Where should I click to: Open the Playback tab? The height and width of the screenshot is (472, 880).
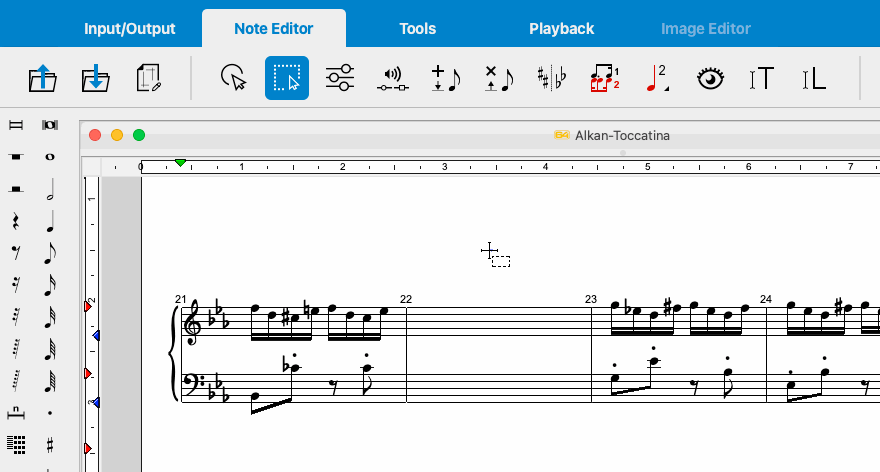561,28
